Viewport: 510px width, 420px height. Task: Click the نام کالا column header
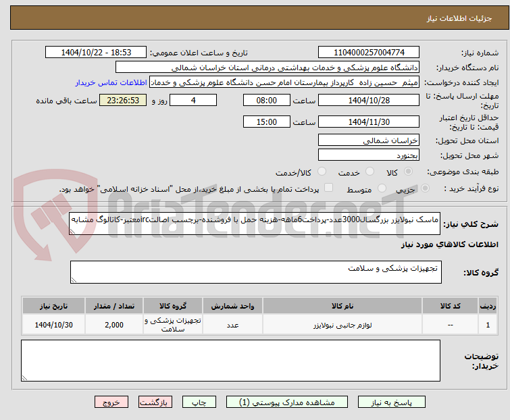pos(342,306)
